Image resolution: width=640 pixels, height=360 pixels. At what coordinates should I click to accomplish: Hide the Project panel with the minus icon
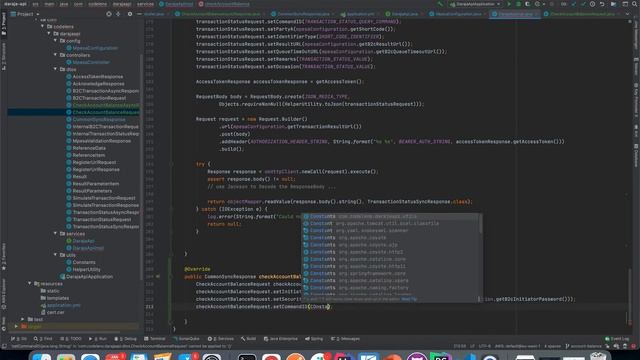(139, 14)
